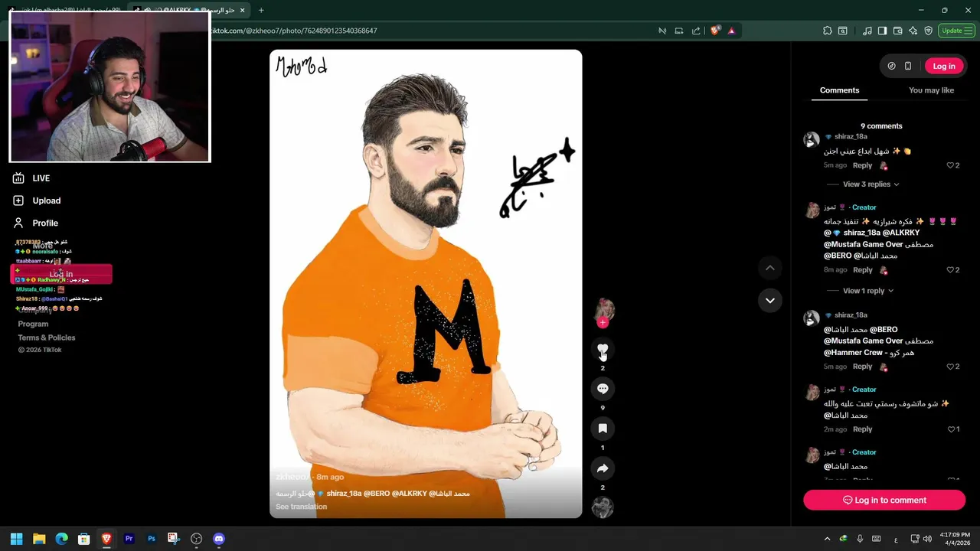Follow creator with the red plus badge
The image size is (980, 551).
603,323
